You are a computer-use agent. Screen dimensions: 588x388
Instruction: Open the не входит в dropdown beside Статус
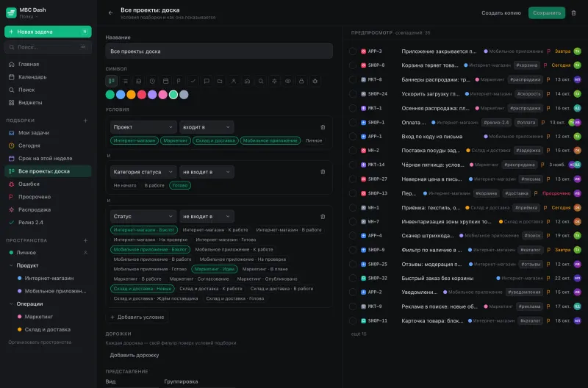coord(207,216)
